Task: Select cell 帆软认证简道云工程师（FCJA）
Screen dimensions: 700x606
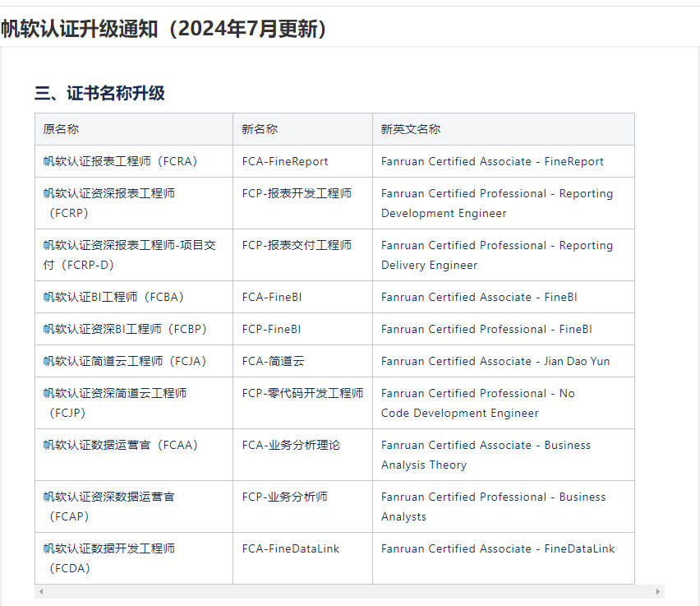Action: pos(134,361)
